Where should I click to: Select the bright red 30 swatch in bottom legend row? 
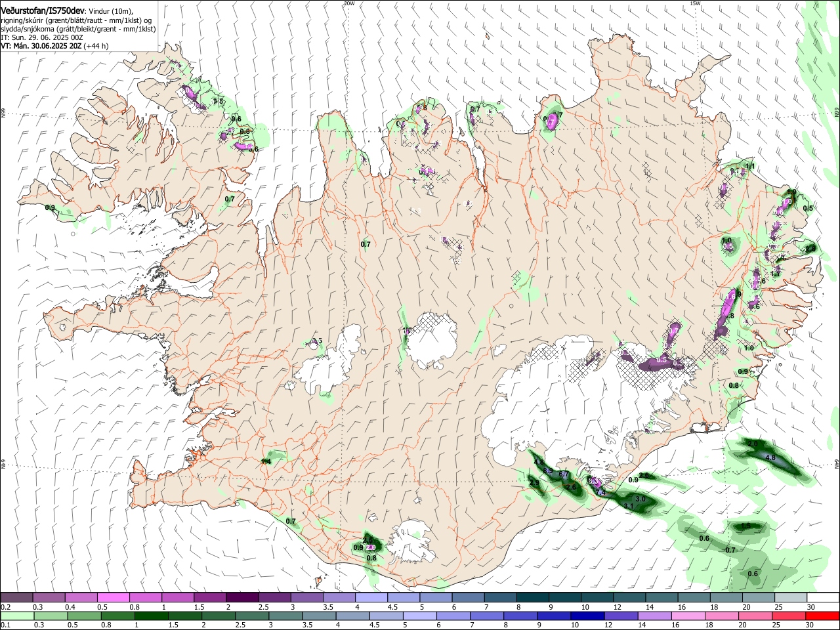pos(823,616)
